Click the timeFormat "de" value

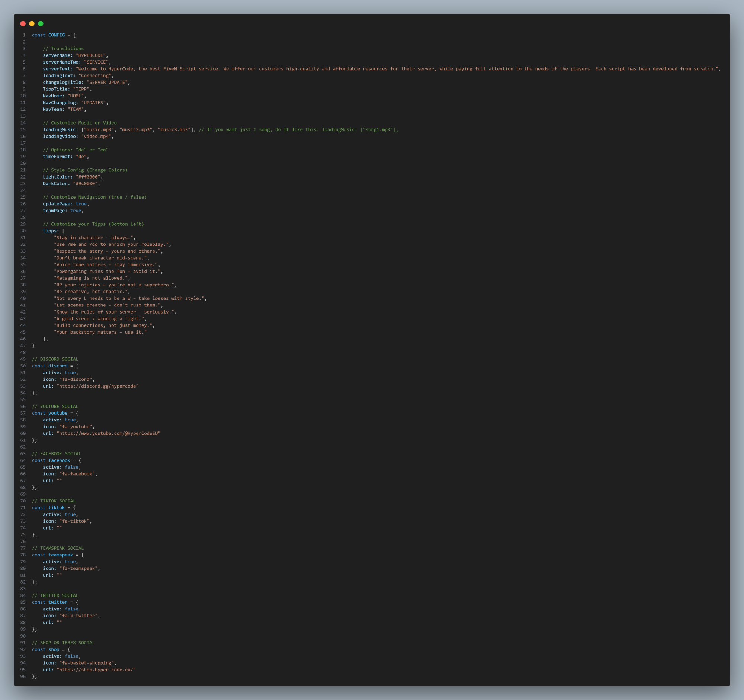tap(81, 157)
